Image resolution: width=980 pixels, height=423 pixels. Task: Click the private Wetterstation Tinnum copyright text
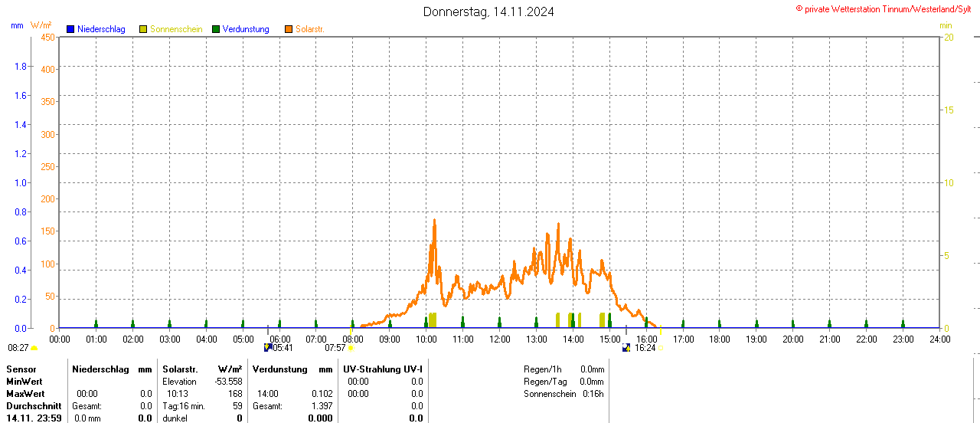click(x=886, y=8)
